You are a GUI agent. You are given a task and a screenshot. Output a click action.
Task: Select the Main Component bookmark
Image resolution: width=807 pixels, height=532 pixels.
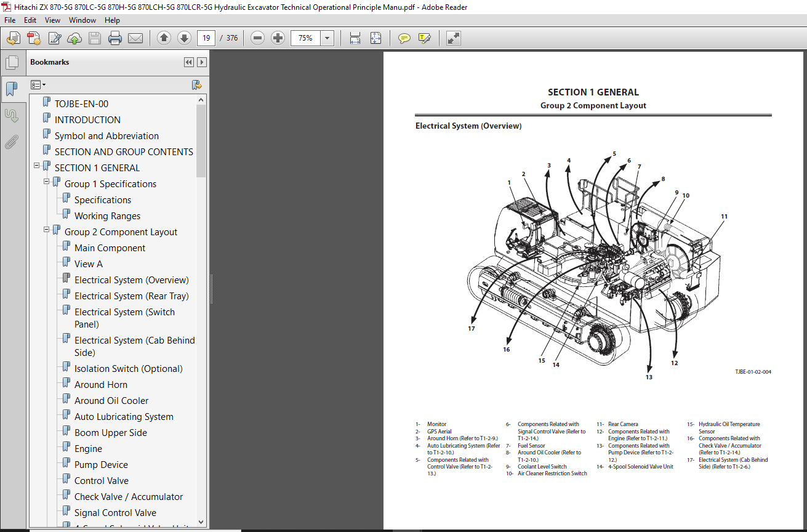[110, 248]
